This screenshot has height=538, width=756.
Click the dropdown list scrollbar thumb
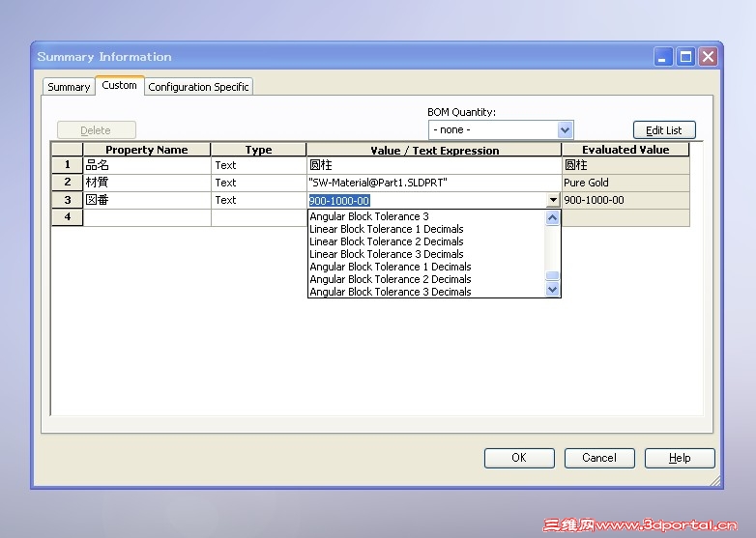[x=553, y=275]
